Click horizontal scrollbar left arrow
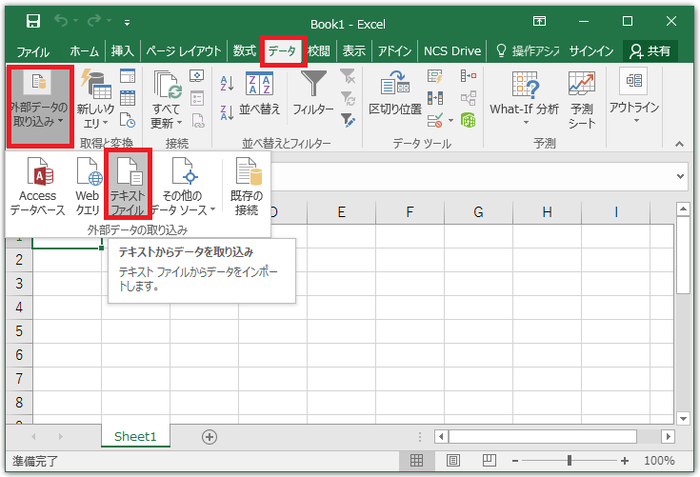 click(441, 436)
